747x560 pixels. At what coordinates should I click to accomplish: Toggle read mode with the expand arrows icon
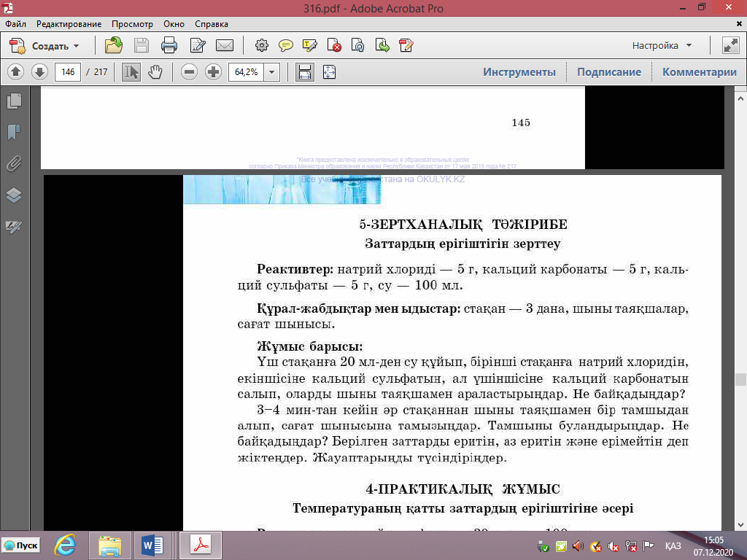[730, 46]
